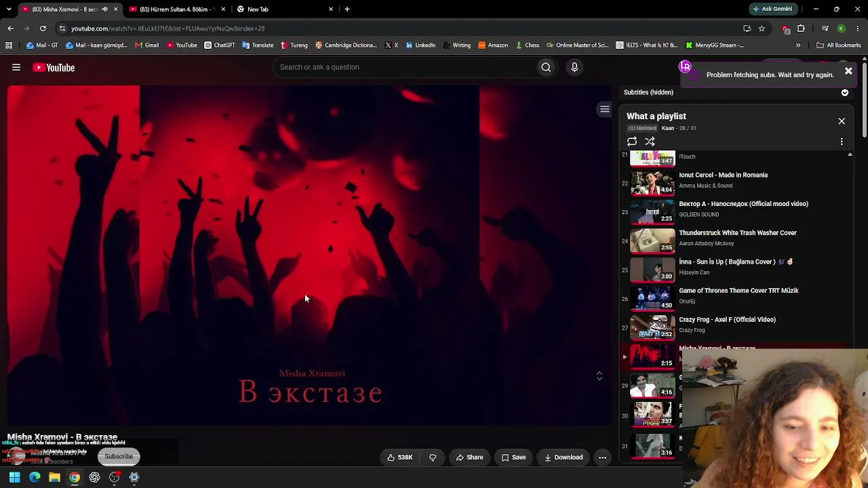The image size is (868, 488).
Task: Reload the current page
Action: [43, 28]
